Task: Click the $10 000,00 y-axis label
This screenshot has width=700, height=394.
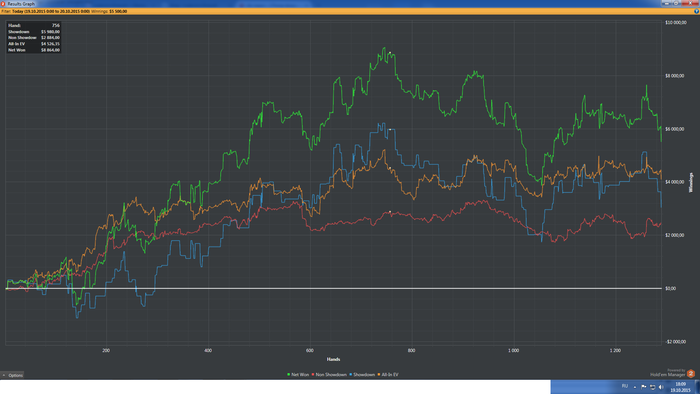Action: pyautogui.click(x=676, y=22)
